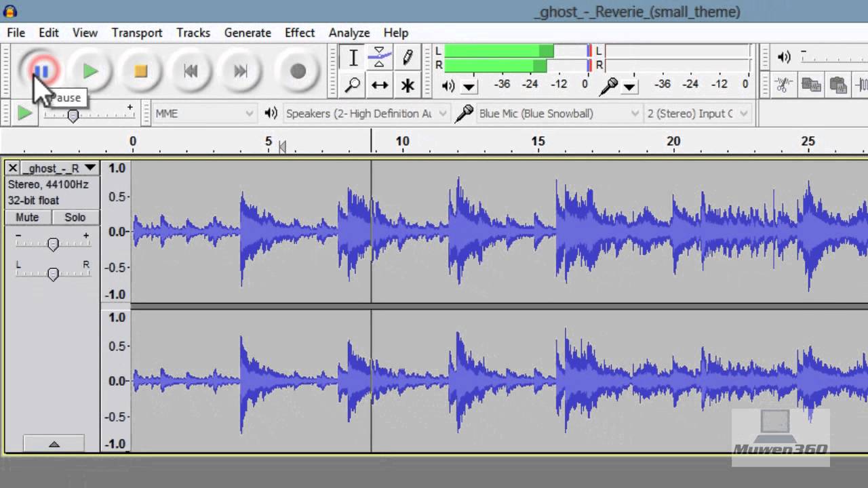
Task: Open the Help menu
Action: tap(396, 33)
